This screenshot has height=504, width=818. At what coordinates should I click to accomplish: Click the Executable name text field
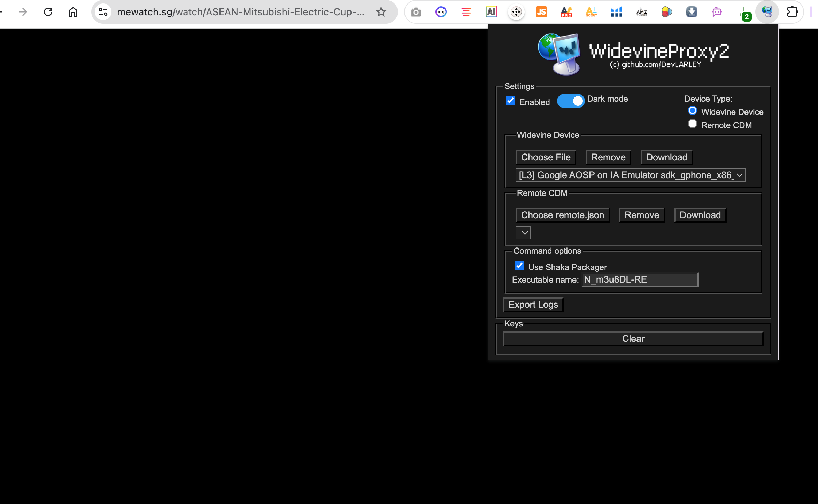point(640,280)
